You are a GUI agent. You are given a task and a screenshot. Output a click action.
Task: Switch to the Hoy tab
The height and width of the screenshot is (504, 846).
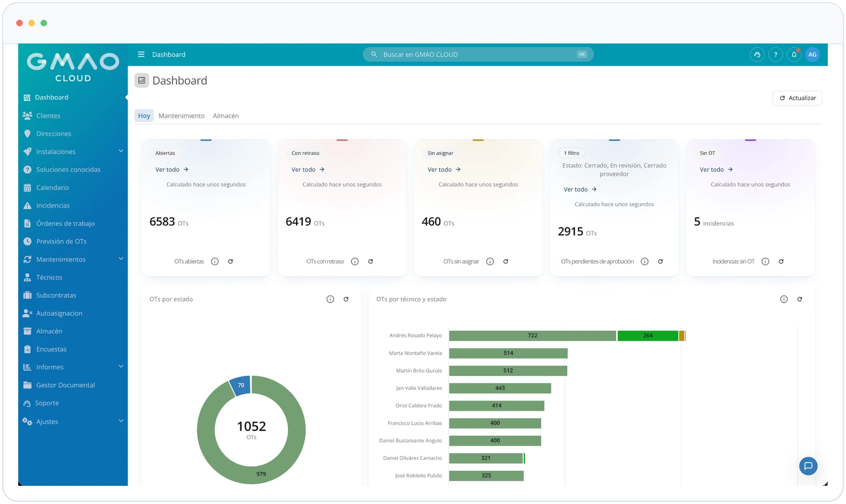click(144, 116)
